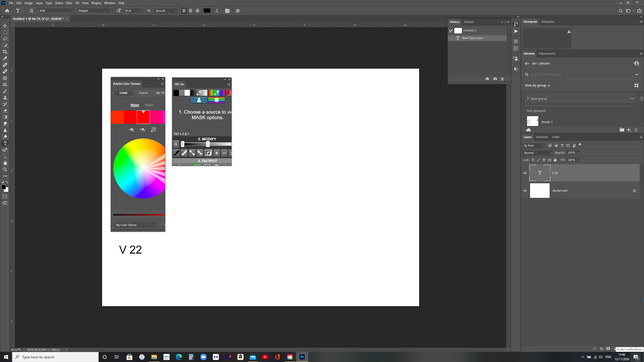Enable the history snapshot checkbox for New Type Layer
644x362 pixels.
click(451, 38)
